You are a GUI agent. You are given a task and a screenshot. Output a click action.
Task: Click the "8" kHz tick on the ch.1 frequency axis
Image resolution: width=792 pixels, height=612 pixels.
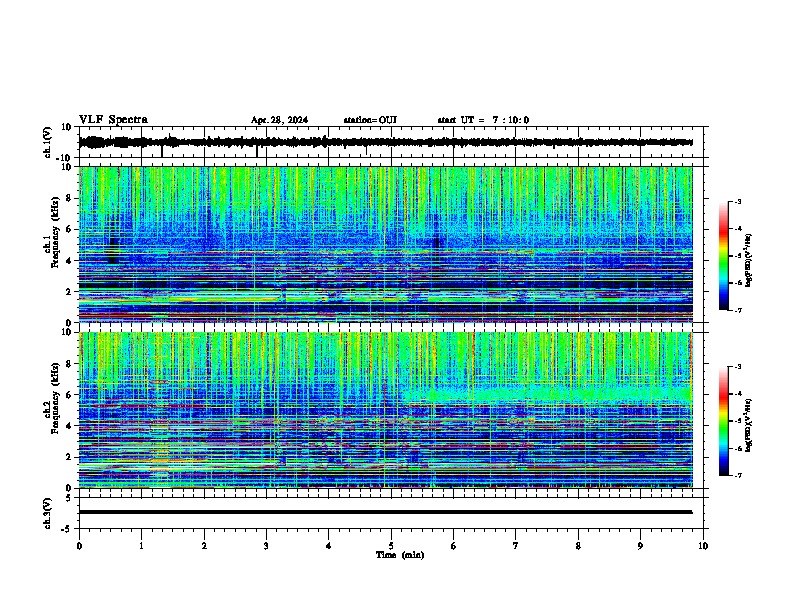coord(70,198)
